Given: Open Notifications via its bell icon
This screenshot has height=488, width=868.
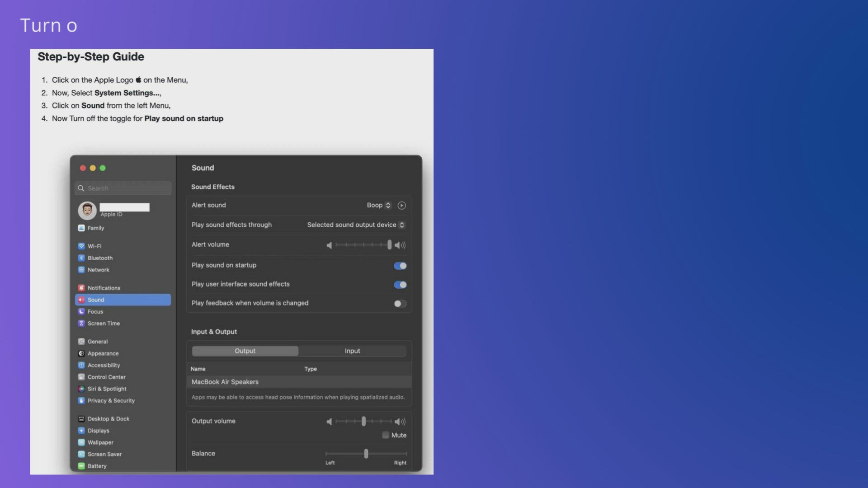Looking at the screenshot, I should tap(81, 288).
